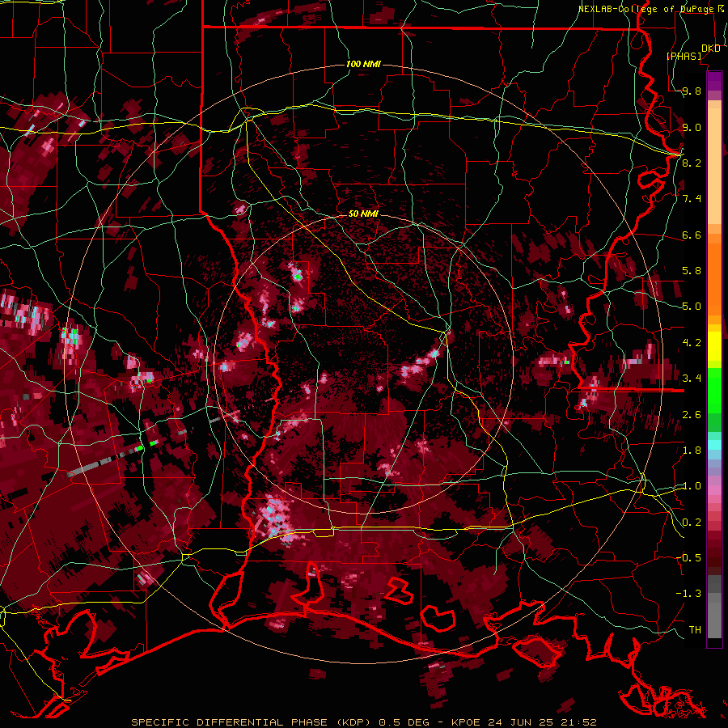Click the yellow segment of color bar
728x728 pixels.
pos(714,346)
